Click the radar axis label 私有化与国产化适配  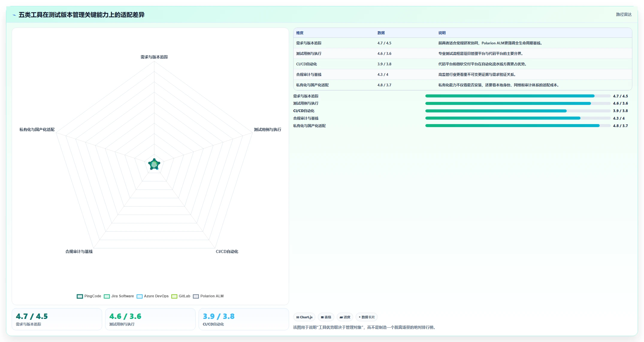(x=37, y=129)
